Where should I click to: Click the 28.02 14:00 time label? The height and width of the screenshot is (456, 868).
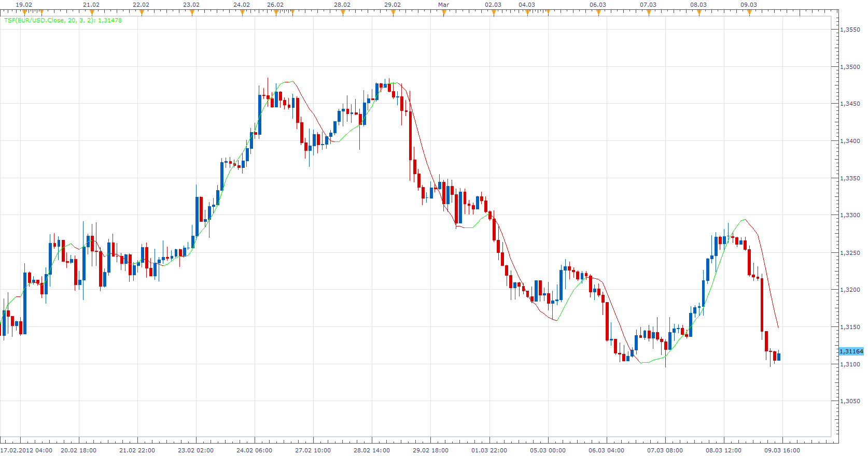tap(372, 450)
